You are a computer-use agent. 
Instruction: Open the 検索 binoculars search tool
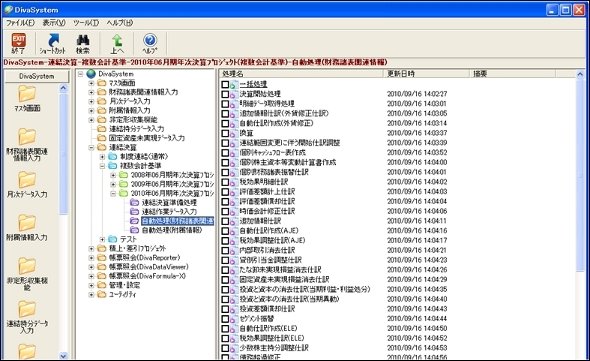82,40
